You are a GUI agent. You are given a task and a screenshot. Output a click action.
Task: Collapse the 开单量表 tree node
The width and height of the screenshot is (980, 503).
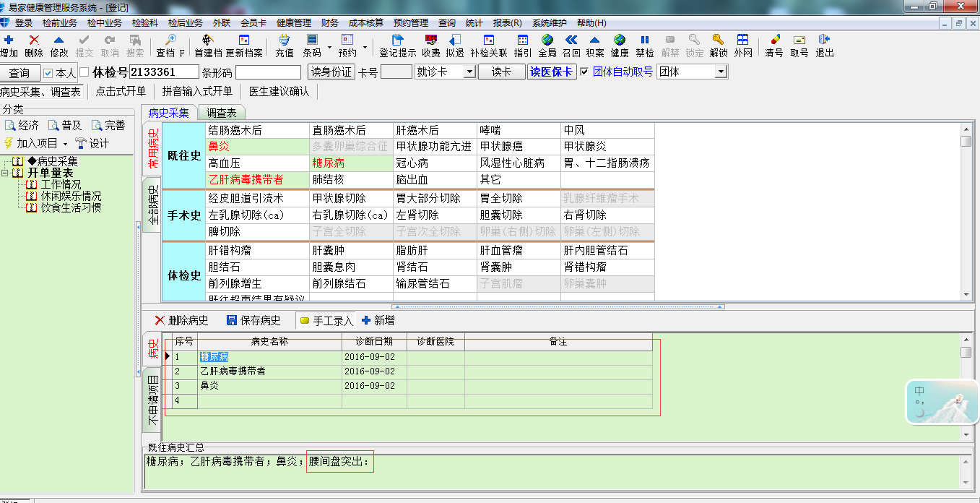coord(6,173)
